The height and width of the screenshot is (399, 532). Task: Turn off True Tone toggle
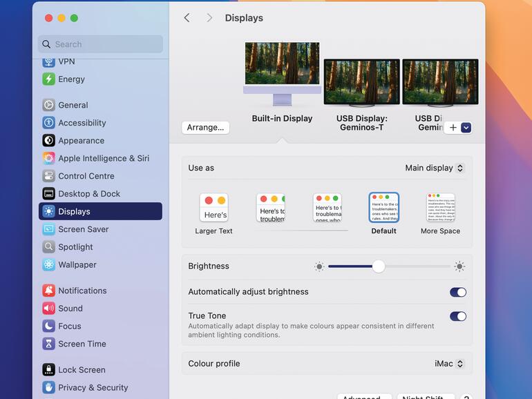click(457, 316)
